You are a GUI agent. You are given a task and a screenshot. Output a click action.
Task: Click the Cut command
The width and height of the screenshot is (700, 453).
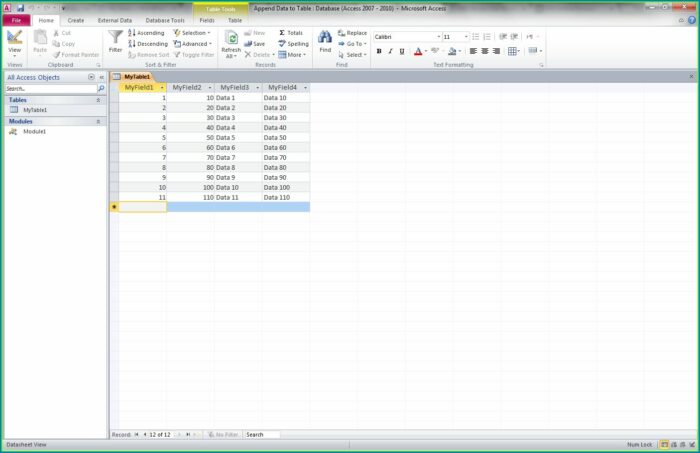click(x=62, y=33)
